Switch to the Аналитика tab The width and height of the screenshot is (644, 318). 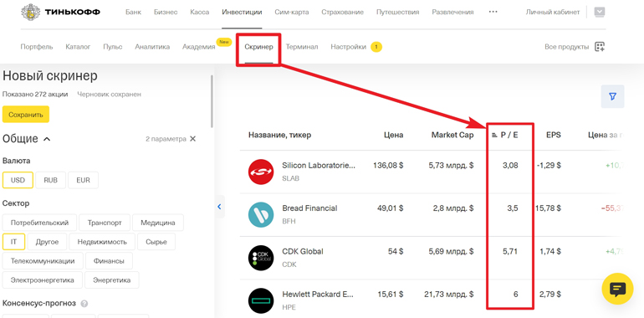click(152, 47)
